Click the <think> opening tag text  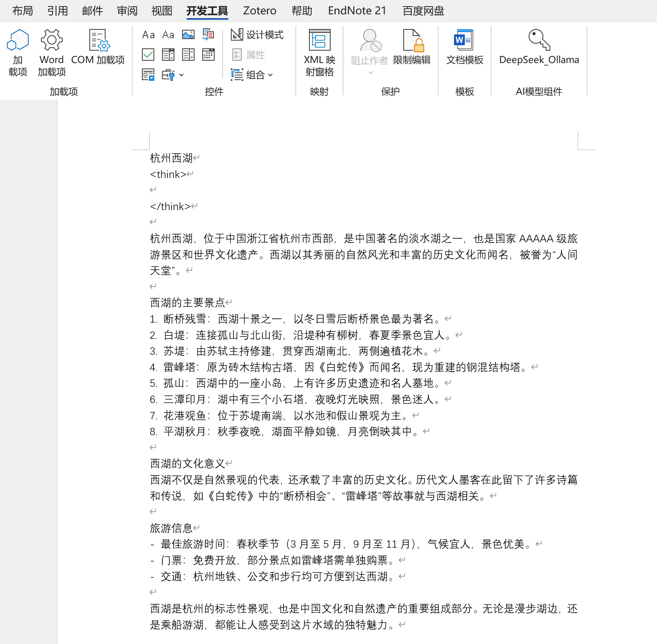click(168, 174)
